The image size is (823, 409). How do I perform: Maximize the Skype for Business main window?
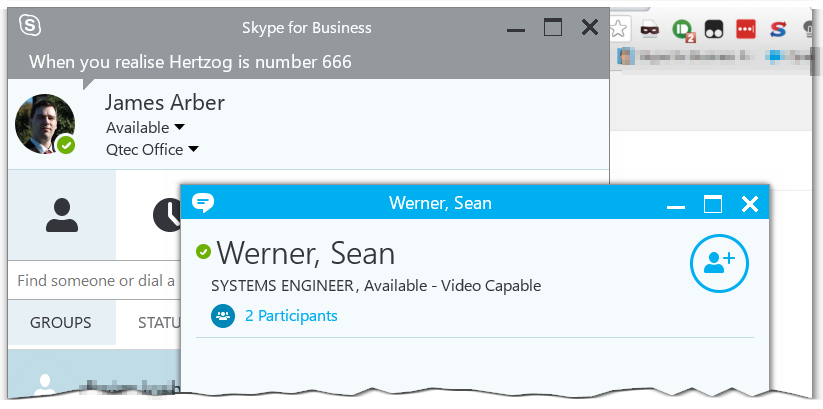click(553, 27)
